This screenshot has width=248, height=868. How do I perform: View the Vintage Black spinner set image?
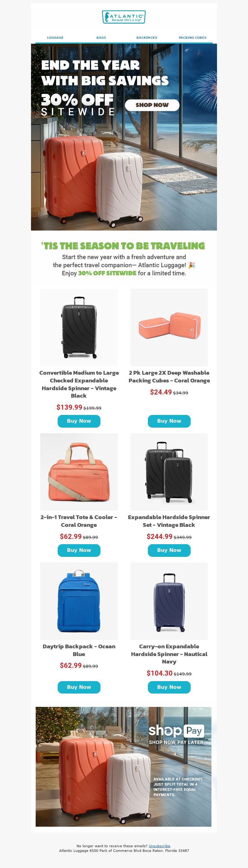169,472
